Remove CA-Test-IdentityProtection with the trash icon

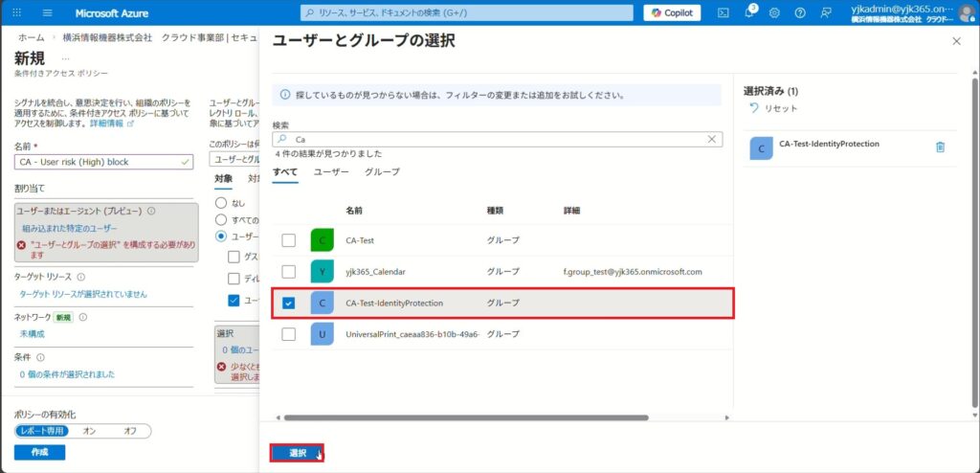[x=940, y=147]
